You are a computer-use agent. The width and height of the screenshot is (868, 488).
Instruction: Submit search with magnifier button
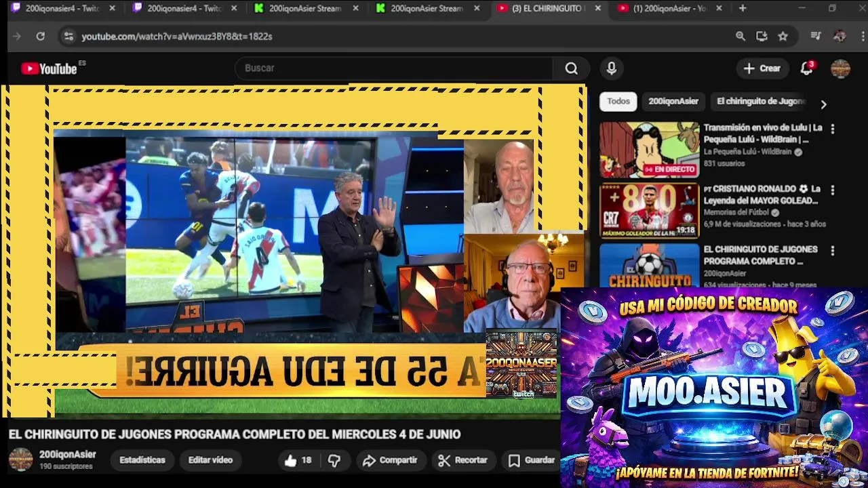pos(572,68)
